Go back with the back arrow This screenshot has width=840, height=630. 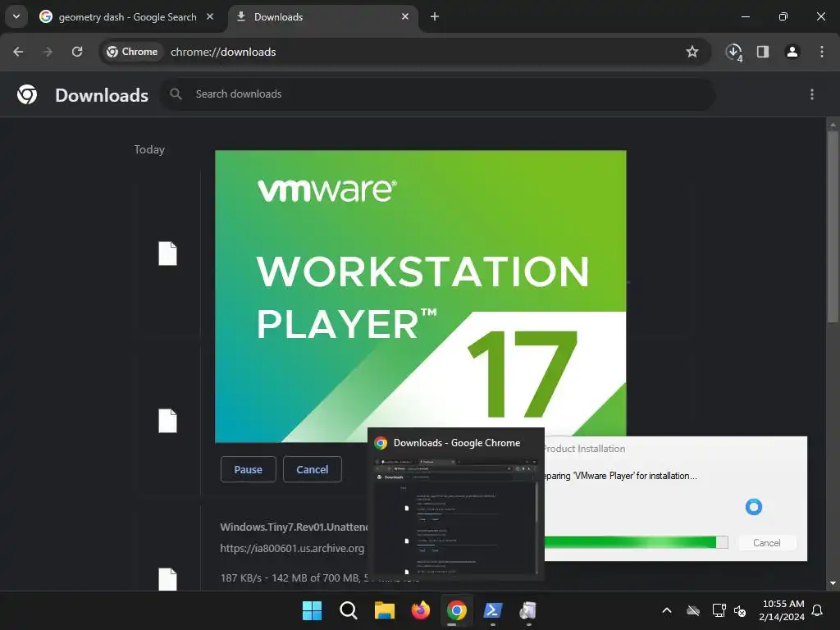point(18,52)
